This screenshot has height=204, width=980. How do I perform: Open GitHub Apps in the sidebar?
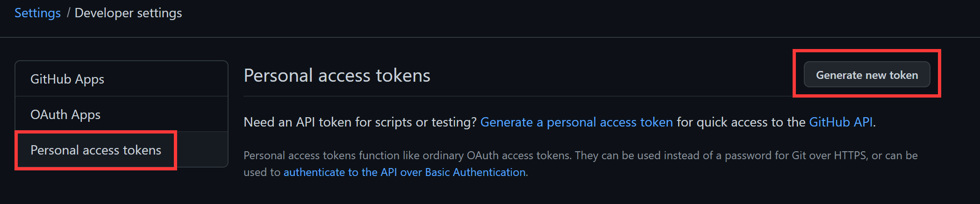(x=67, y=79)
